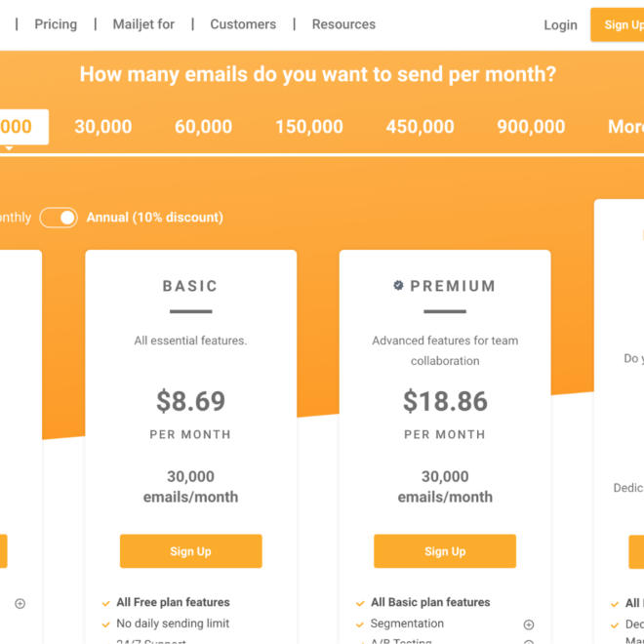The image size is (644, 644).
Task: Select the 900,000 emails volume option
Action: (531, 127)
